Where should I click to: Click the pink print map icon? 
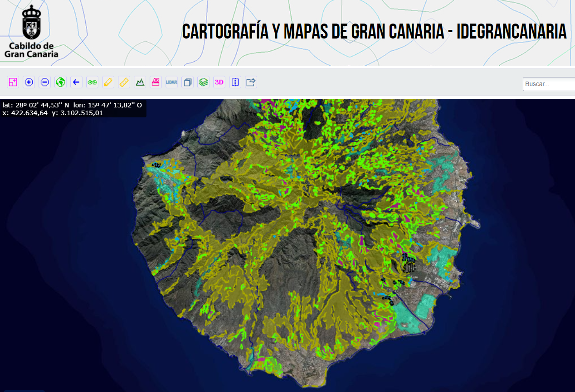(x=156, y=82)
